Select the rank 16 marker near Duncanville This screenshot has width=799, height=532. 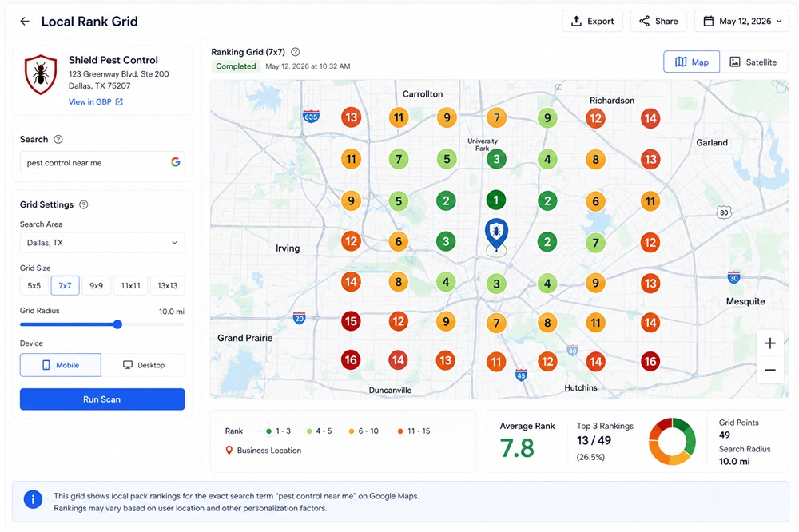pos(351,359)
